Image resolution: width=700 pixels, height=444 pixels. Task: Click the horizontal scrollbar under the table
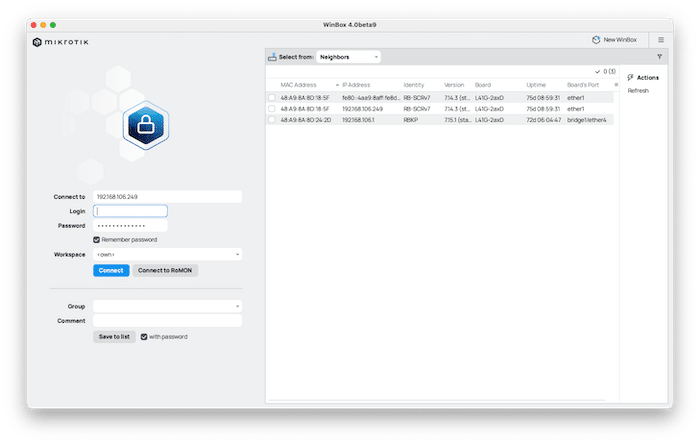tap(437, 400)
